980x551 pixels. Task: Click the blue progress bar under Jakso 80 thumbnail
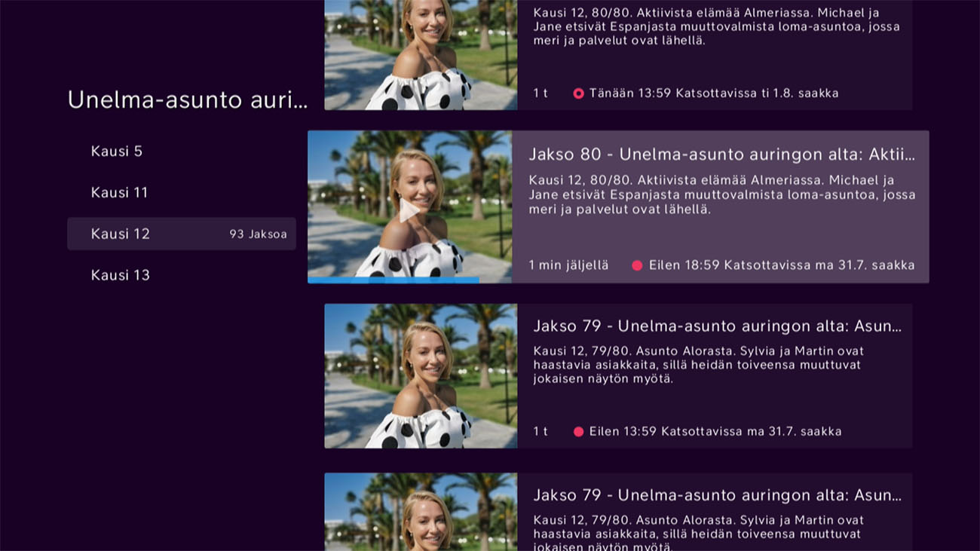click(x=393, y=280)
